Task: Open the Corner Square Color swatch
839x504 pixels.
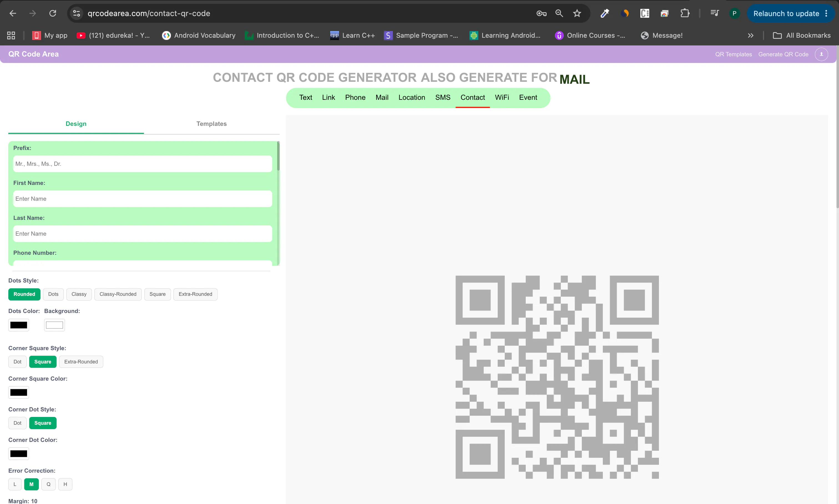Action: click(x=19, y=392)
